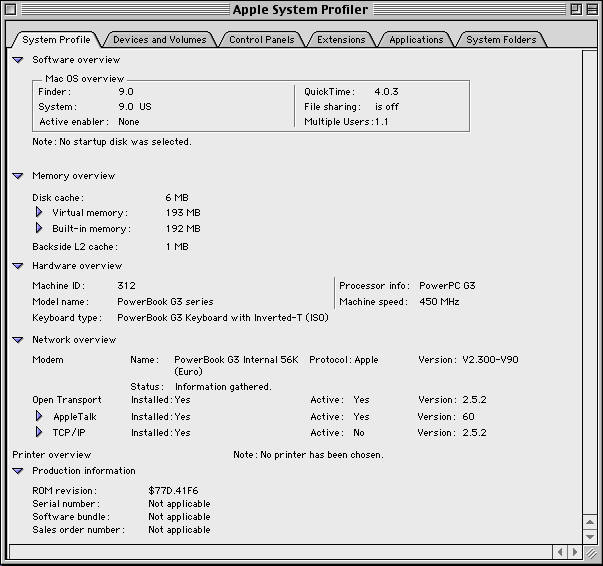This screenshot has height=566, width=603.
Task: Click the horizontal scrollbar left arrow
Action: coord(560,552)
